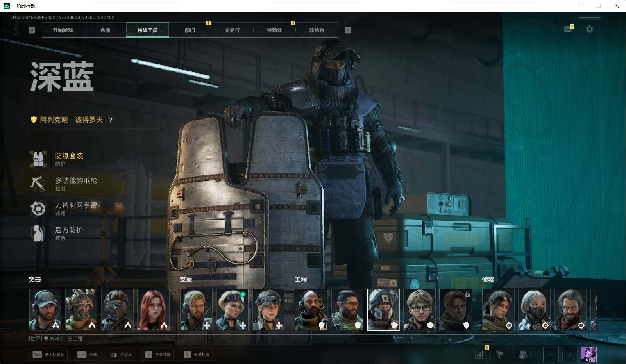Select the 后方防护 passive icon
The image size is (626, 364).
click(38, 233)
